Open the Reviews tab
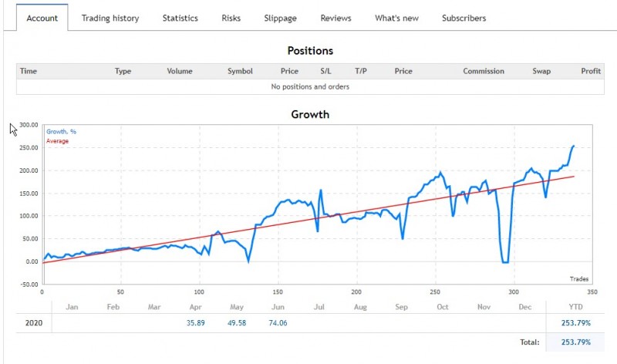Viewport: 617px width, 364px height. (335, 18)
